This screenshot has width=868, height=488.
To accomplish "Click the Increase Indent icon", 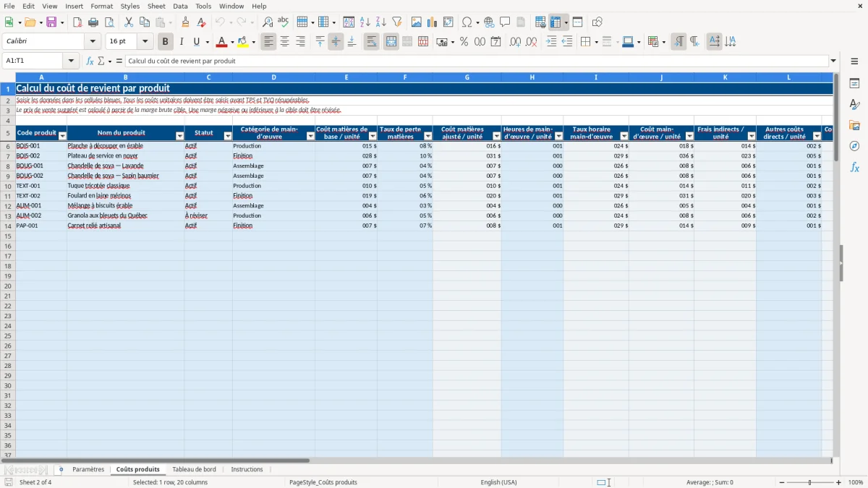I will coord(551,42).
